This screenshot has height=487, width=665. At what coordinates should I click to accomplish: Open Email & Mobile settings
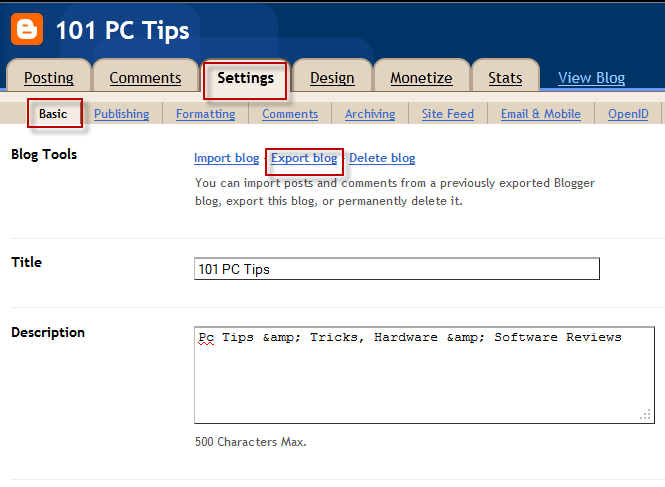point(541,114)
